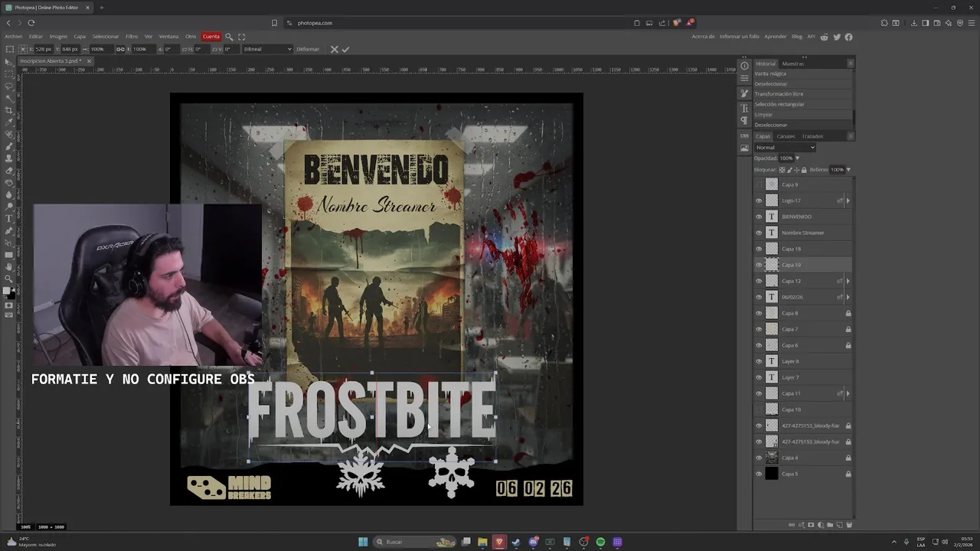Select the Spot Healing Brush tool

tap(9, 134)
